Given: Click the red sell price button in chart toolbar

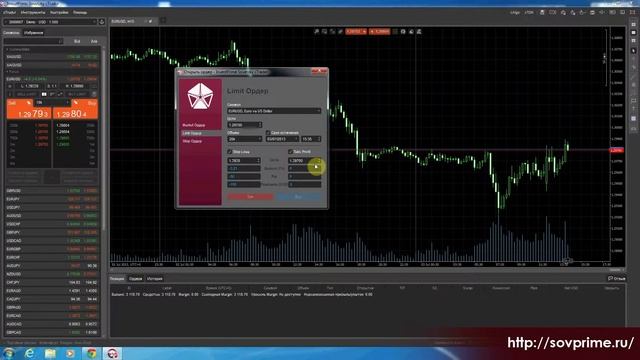Looking at the screenshot, I should [356, 31].
